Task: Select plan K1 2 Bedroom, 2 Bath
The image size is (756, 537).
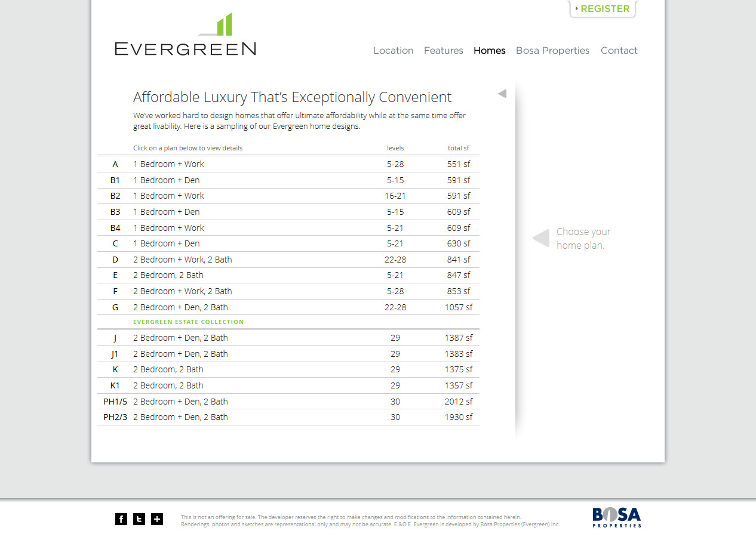Action: pos(288,385)
